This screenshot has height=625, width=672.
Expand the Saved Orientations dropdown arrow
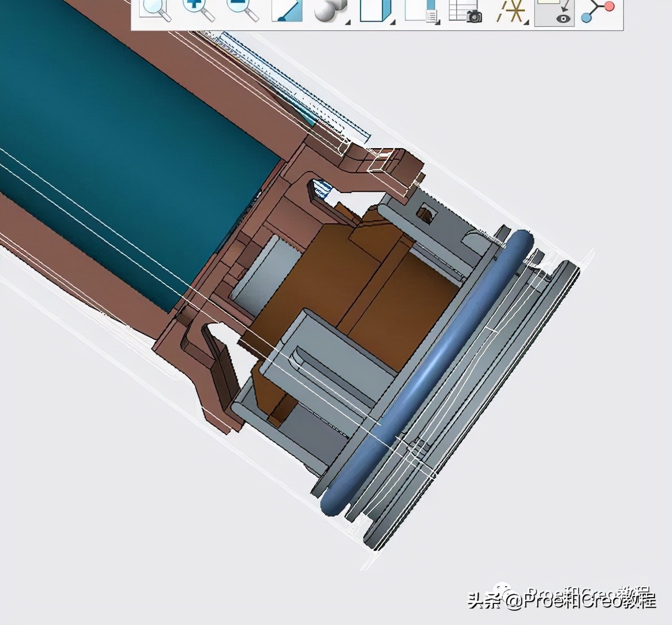[392, 22]
